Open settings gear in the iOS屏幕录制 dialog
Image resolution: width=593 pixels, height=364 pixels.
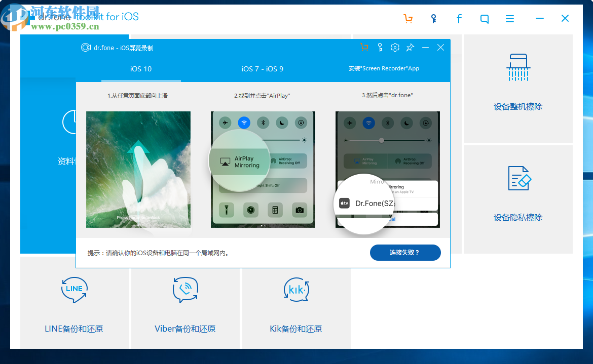(x=395, y=47)
